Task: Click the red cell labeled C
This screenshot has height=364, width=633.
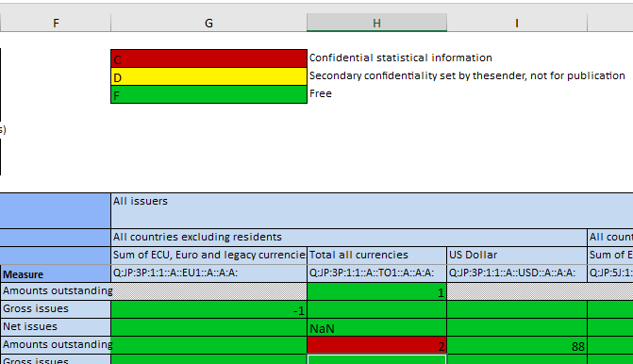Action: pyautogui.click(x=208, y=58)
